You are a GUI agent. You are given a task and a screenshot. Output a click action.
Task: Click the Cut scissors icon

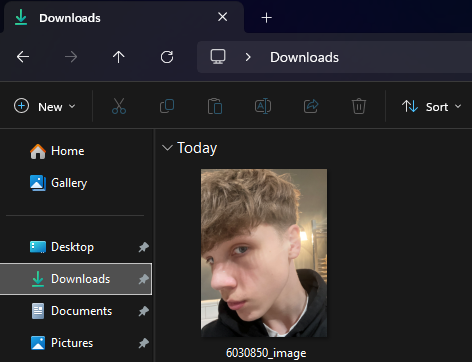pyautogui.click(x=119, y=106)
